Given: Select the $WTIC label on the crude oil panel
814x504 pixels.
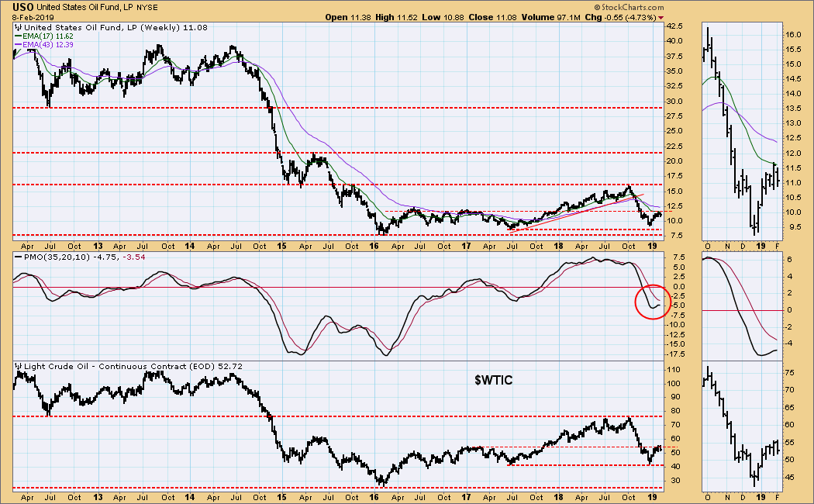Looking at the screenshot, I should [493, 381].
